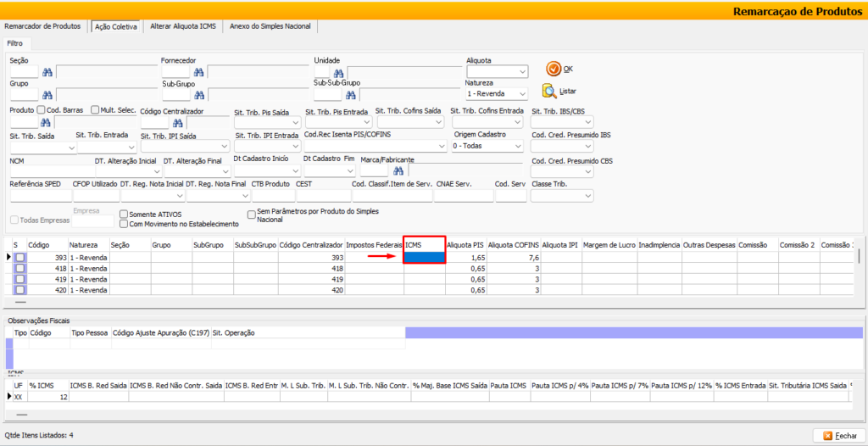
Task: Enable the Cod. Barras checkbox
Action: [x=42, y=110]
